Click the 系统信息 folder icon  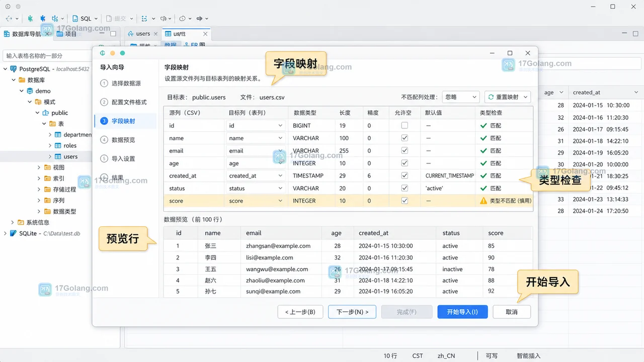tap(21, 222)
